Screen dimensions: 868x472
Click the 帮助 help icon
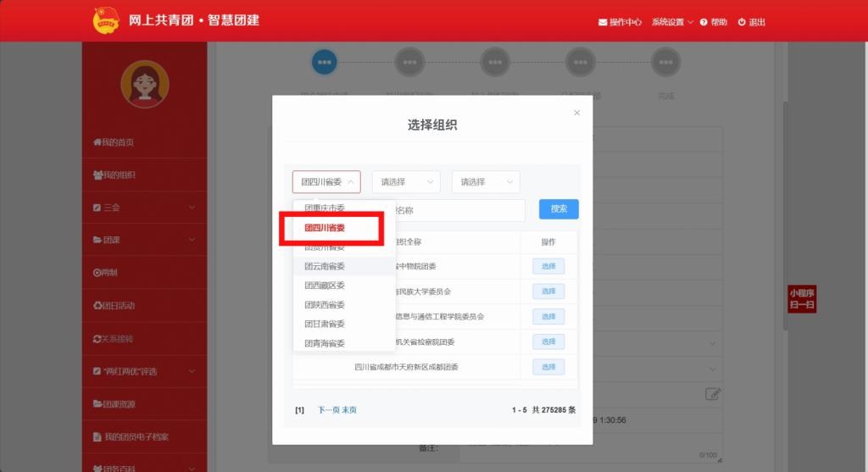pos(704,22)
